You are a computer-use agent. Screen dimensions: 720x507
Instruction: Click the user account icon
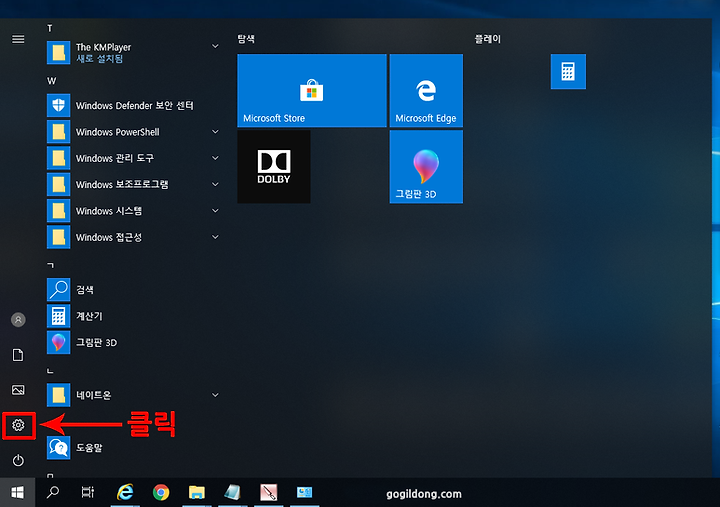pyautogui.click(x=18, y=320)
